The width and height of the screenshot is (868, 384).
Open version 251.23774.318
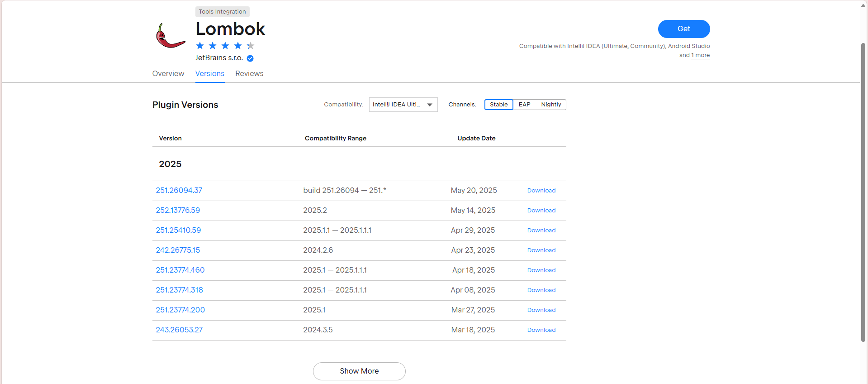(180, 290)
